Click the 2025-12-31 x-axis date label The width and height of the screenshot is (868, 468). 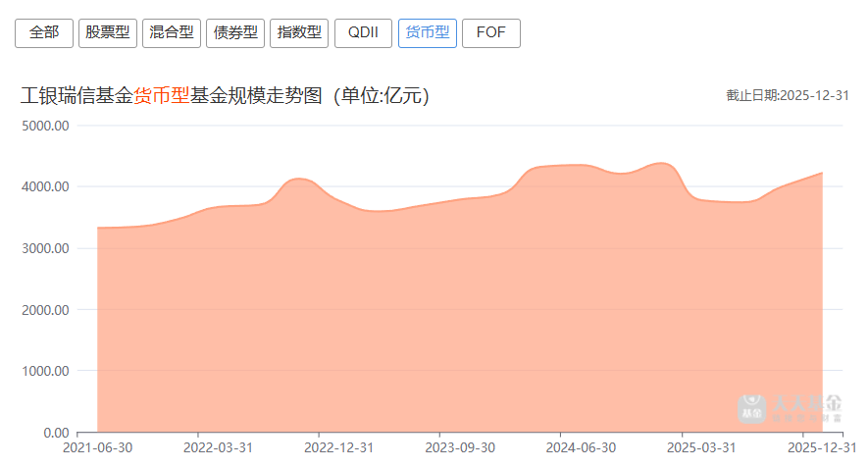(822, 447)
